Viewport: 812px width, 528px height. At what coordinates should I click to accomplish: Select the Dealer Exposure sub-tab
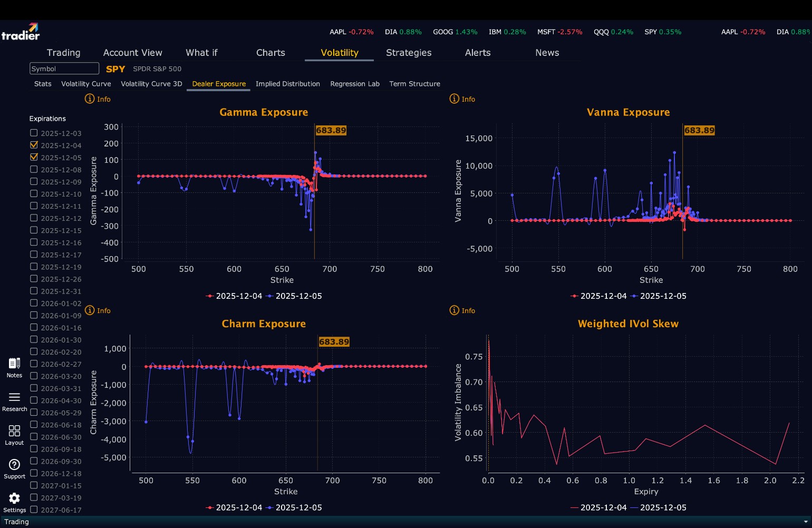219,84
